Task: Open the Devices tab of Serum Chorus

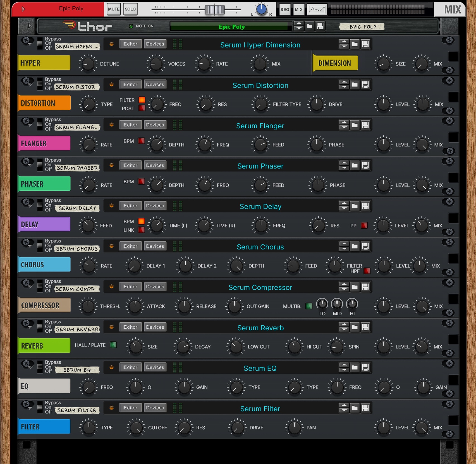Action: (155, 246)
